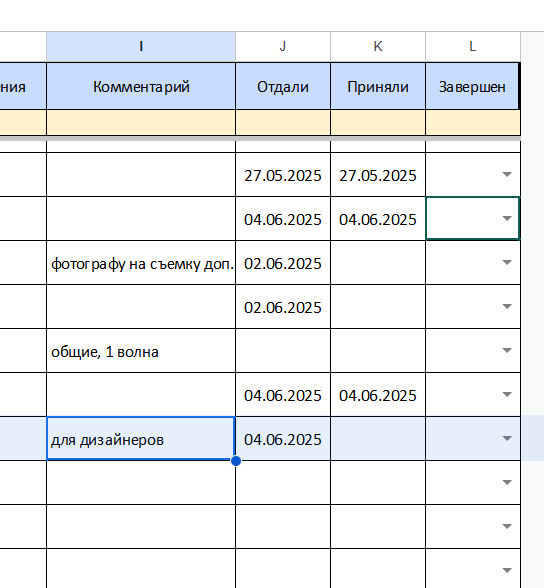Select column K header
The width and height of the screenshot is (544, 588).
pyautogui.click(x=378, y=46)
